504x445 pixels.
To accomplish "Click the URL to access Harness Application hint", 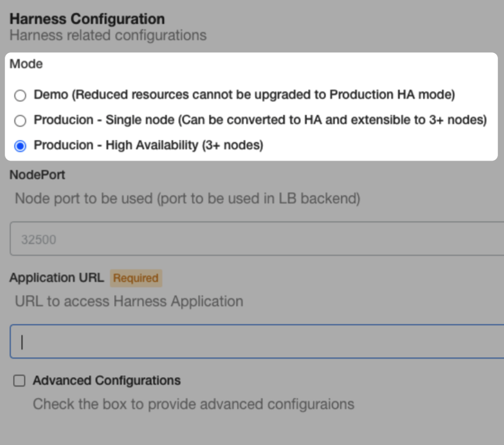I will [129, 301].
